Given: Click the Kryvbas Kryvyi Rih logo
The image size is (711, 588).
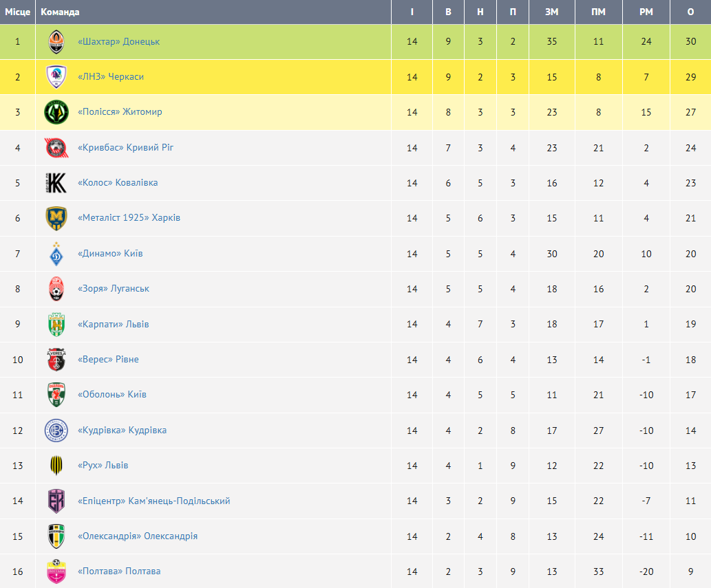Looking at the screenshot, I should coord(56,148).
